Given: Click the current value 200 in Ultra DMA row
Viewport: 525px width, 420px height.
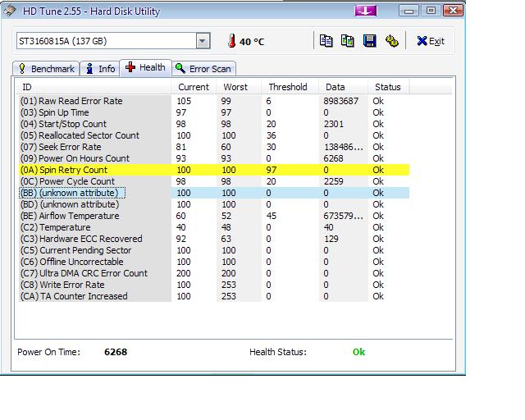Looking at the screenshot, I should pos(184,273).
